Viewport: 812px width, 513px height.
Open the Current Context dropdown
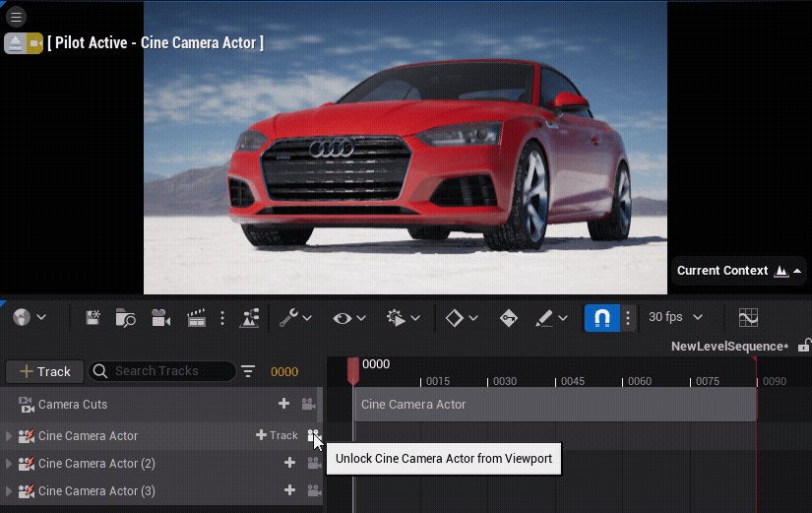pyautogui.click(x=738, y=271)
